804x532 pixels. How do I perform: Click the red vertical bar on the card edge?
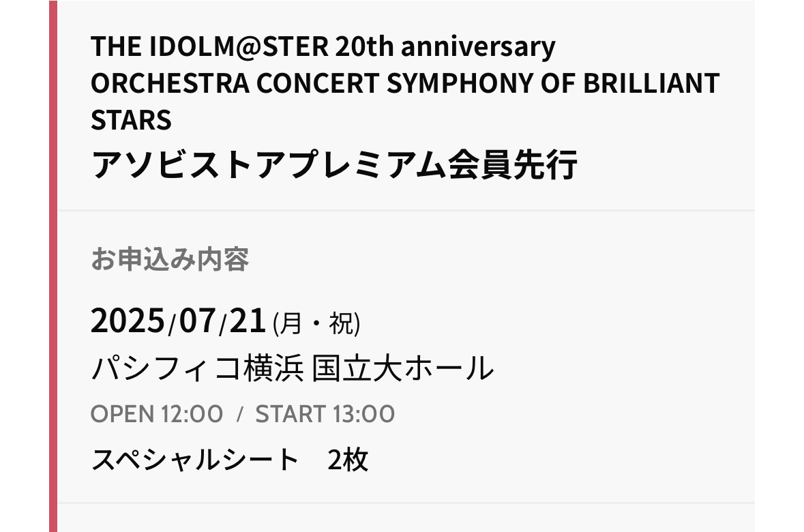point(53,266)
